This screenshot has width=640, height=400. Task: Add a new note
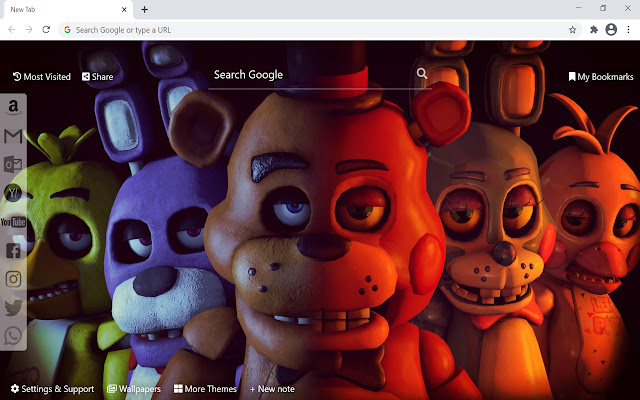click(272, 389)
